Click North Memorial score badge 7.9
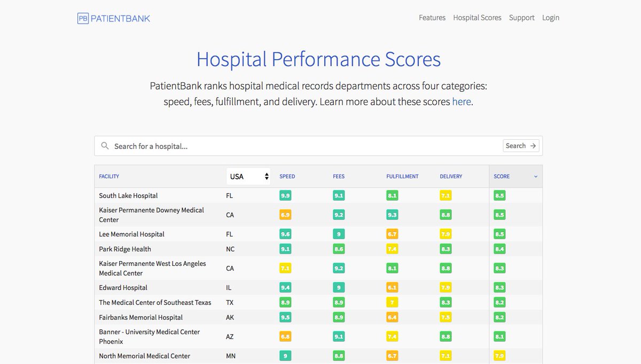641x364 pixels. click(499, 356)
